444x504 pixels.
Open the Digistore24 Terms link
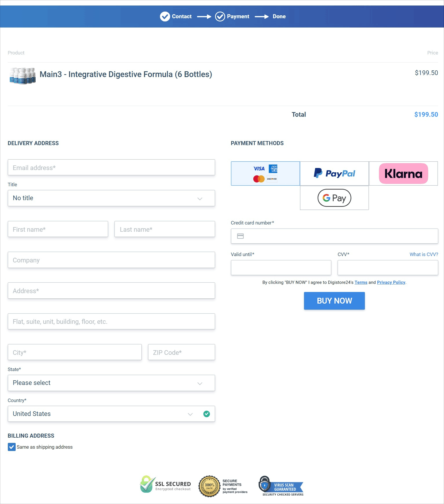pyautogui.click(x=361, y=282)
